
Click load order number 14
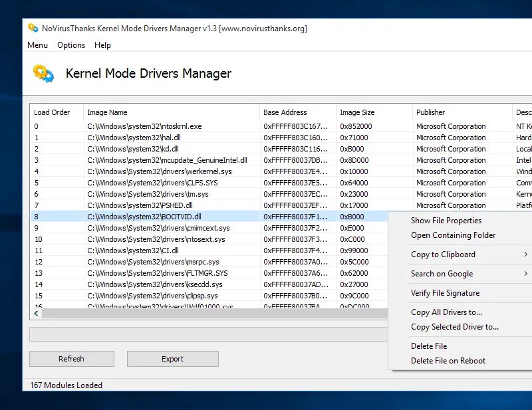pyautogui.click(x=39, y=284)
